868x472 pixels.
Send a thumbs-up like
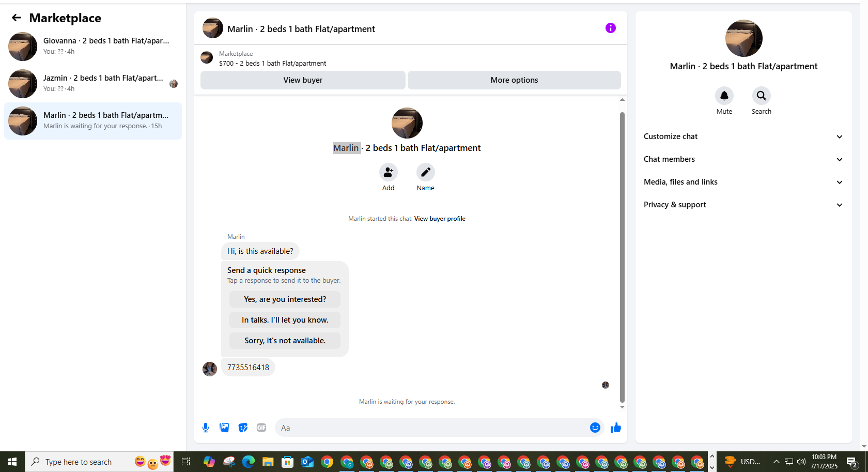point(615,428)
